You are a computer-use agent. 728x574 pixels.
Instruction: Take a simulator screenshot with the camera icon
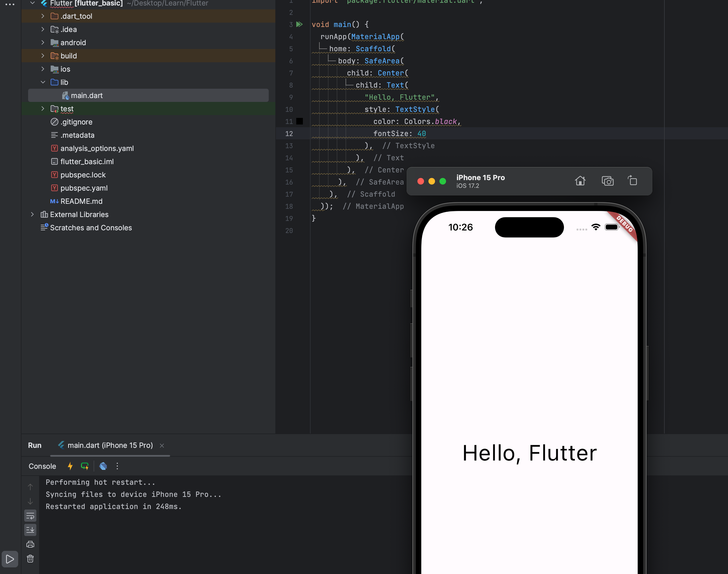(x=607, y=181)
